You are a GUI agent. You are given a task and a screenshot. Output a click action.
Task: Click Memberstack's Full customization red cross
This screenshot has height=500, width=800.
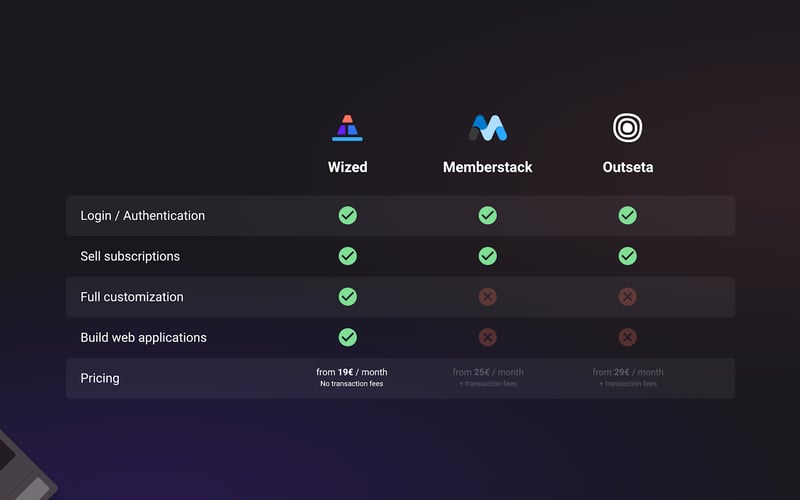(488, 297)
